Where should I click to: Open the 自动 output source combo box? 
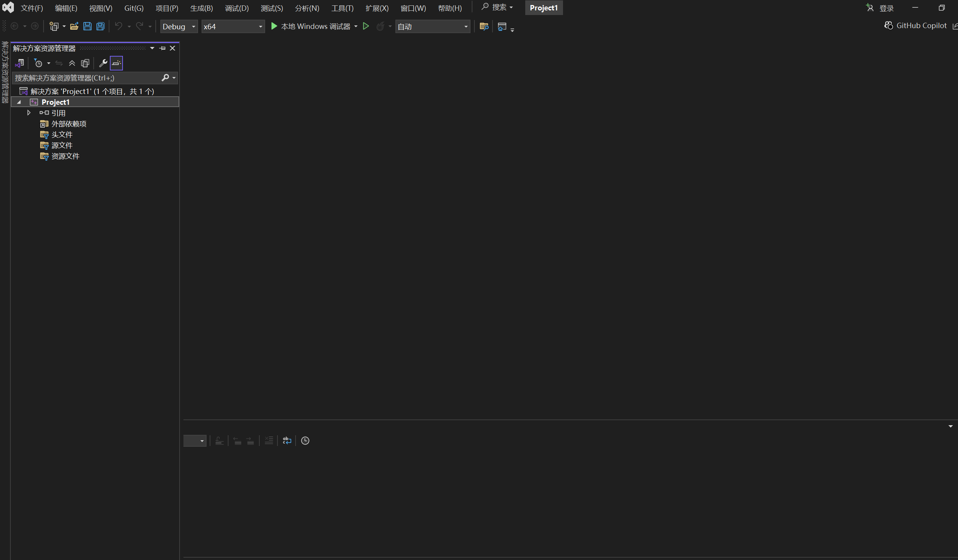coord(432,26)
